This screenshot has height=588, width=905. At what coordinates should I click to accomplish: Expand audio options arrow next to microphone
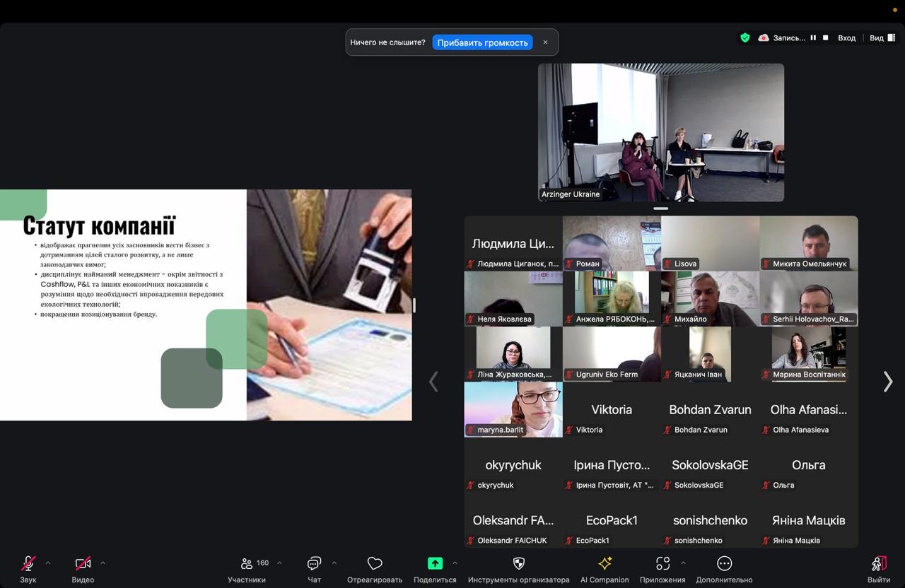(x=48, y=563)
